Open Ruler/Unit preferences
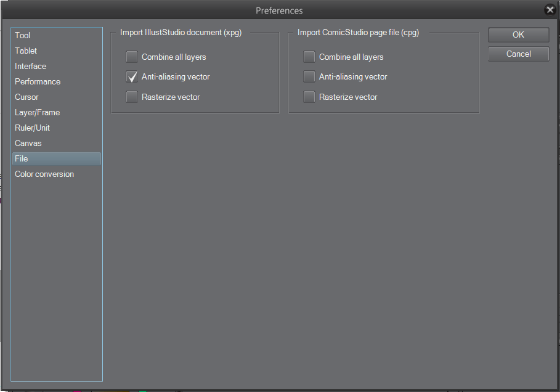The height and width of the screenshot is (392, 560). pyautogui.click(x=57, y=128)
